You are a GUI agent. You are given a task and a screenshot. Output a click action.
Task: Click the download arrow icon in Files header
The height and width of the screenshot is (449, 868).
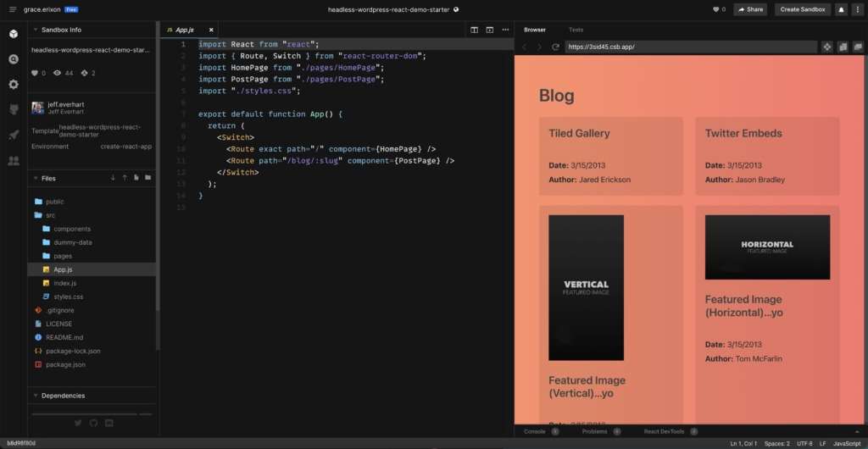[113, 178]
